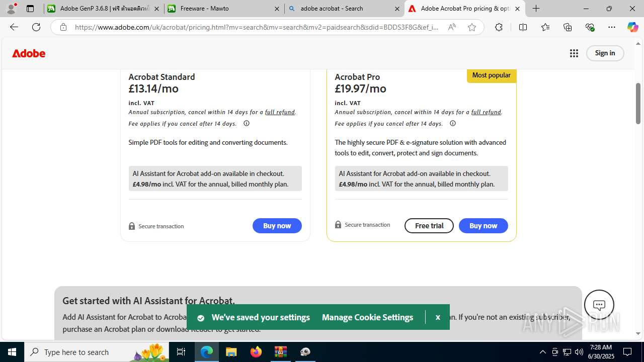Open full refund link under Acrobat Standard

click(x=280, y=112)
